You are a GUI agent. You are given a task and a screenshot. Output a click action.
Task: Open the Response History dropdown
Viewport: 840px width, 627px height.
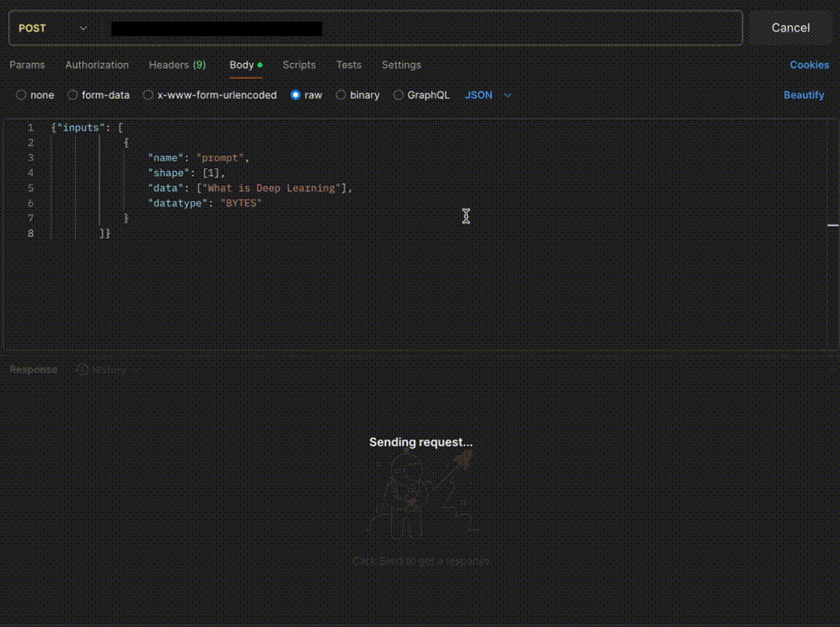(x=109, y=370)
